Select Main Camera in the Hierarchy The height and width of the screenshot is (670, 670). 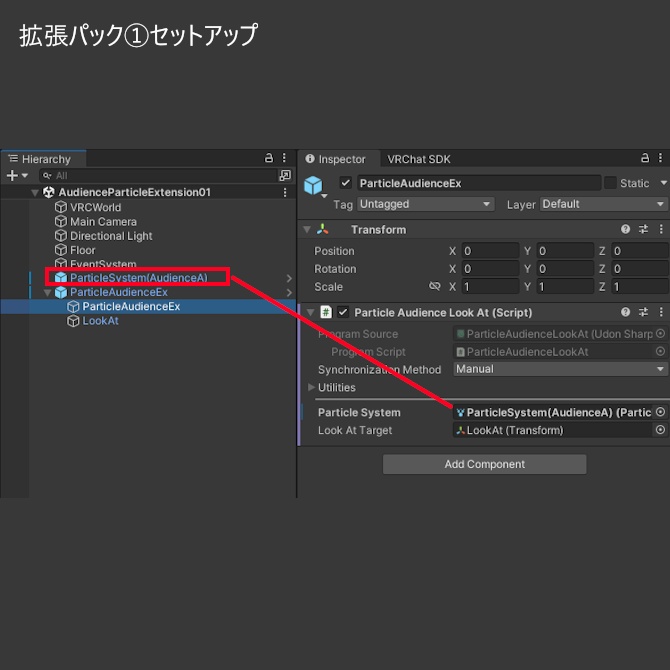[x=103, y=221]
